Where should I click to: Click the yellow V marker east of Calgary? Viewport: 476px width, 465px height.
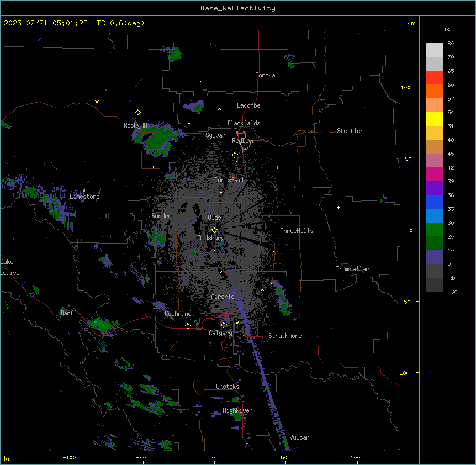[x=237, y=323]
